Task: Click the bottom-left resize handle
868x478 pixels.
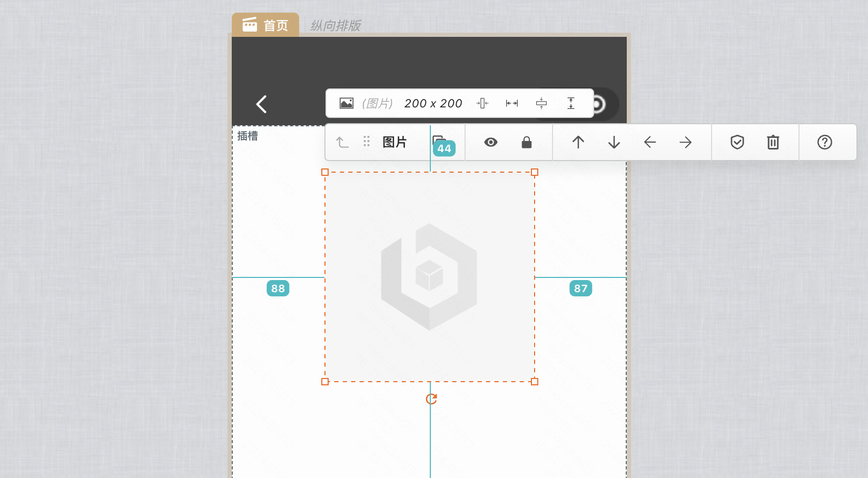Action: (x=325, y=382)
